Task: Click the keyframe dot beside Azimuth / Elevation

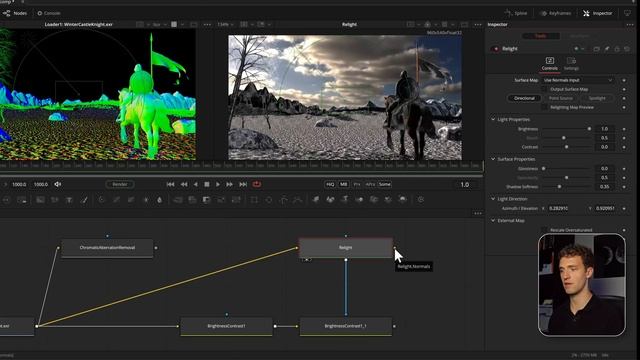Action: coord(624,208)
